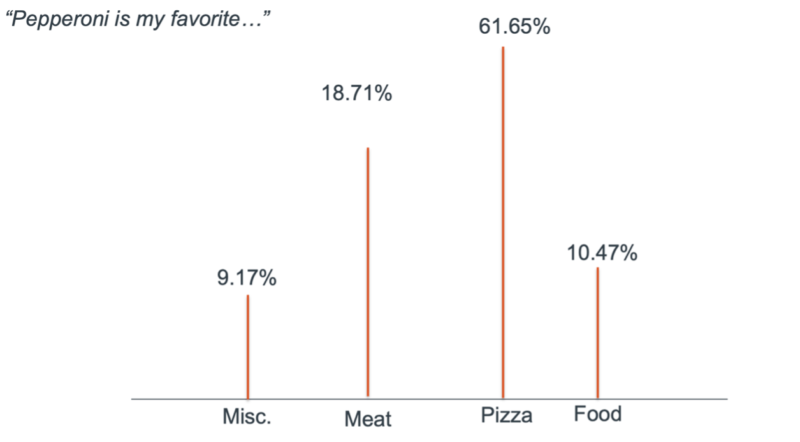Select the orange Meat bar
The width and height of the screenshot is (800, 442).
click(368, 280)
